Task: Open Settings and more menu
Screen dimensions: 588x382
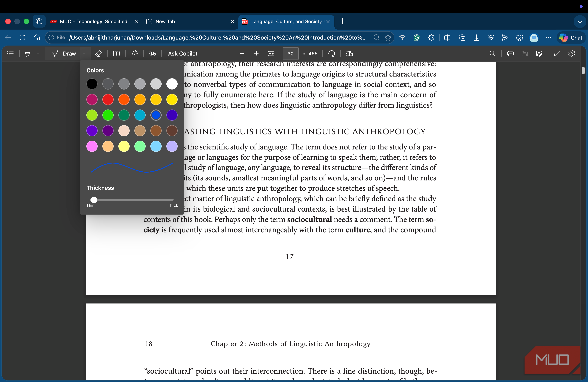Action: (548, 38)
